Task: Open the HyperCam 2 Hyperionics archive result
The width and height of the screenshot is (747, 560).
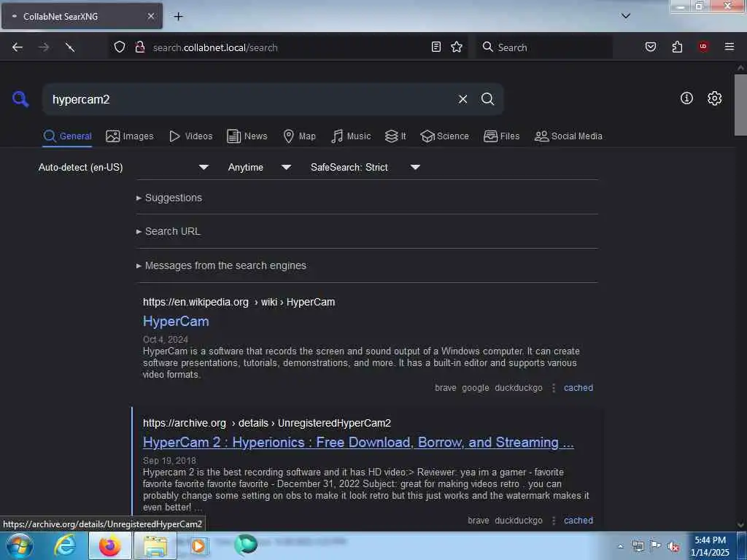Action: (x=358, y=443)
